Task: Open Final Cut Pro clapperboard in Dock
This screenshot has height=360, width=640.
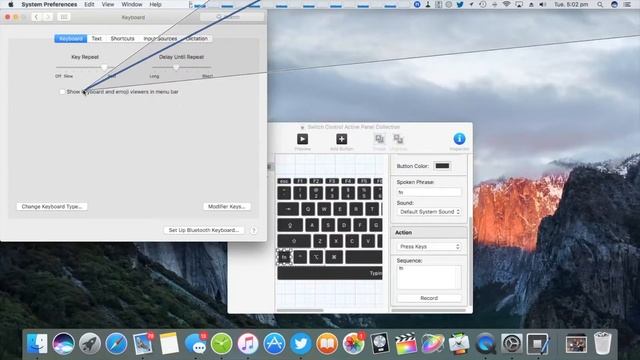Action: click(406, 343)
